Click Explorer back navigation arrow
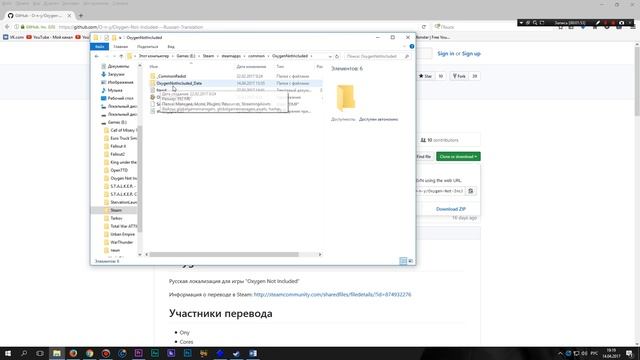 point(97,56)
